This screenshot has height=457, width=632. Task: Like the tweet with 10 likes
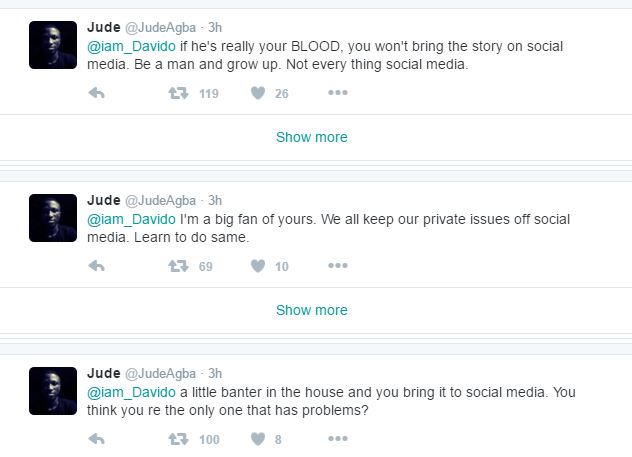tap(257, 266)
